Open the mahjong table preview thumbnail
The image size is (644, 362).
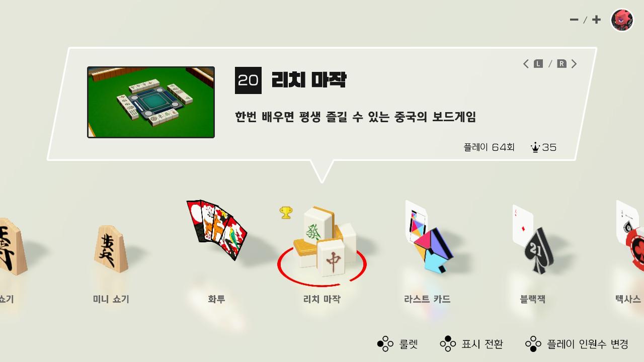(151, 102)
